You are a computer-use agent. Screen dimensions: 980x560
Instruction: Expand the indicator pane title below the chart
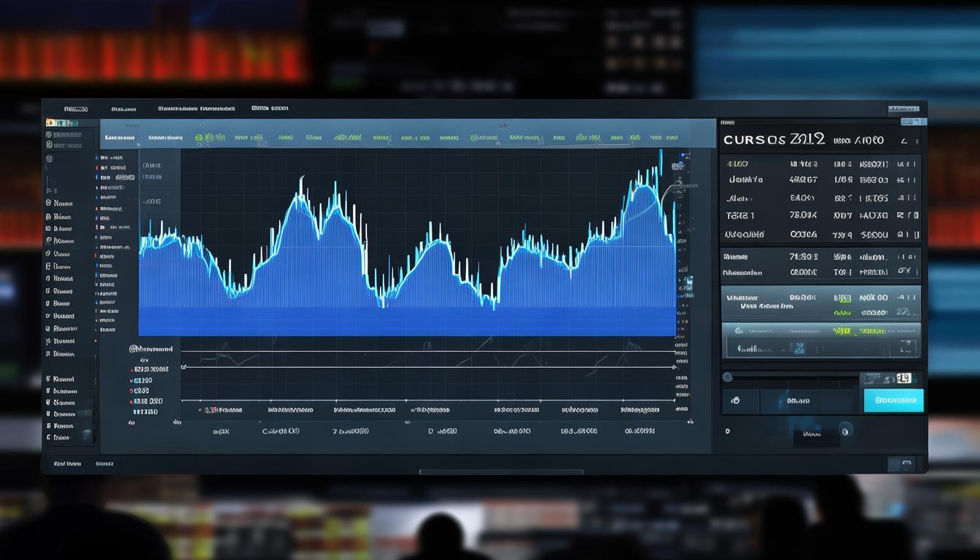pos(151,349)
